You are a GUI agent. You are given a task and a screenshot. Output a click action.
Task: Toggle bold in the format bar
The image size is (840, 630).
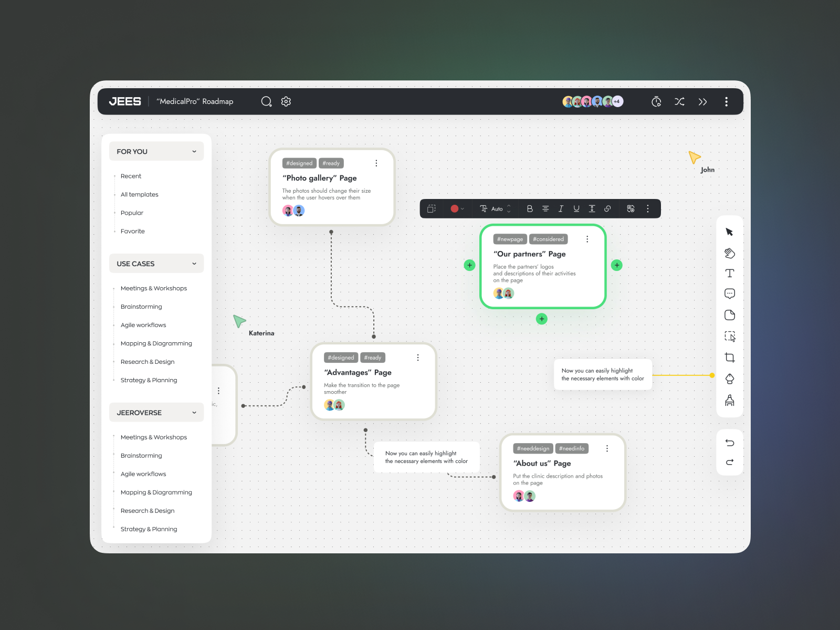(530, 208)
